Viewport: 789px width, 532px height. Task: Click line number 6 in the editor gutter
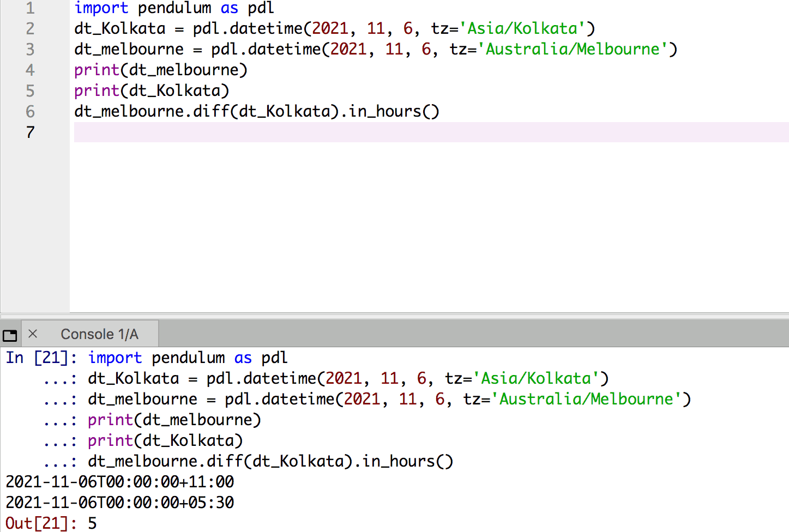pos(31,111)
